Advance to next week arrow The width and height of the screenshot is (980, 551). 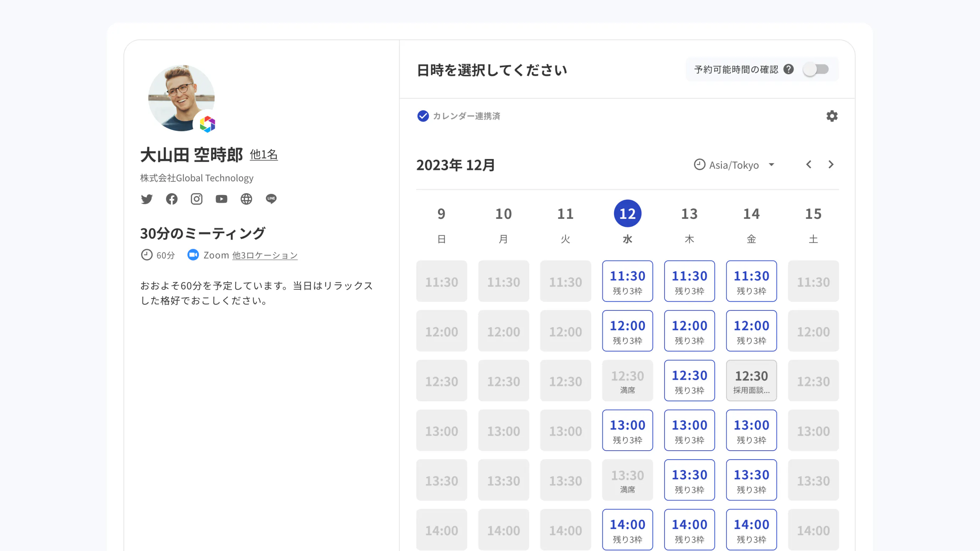click(831, 165)
